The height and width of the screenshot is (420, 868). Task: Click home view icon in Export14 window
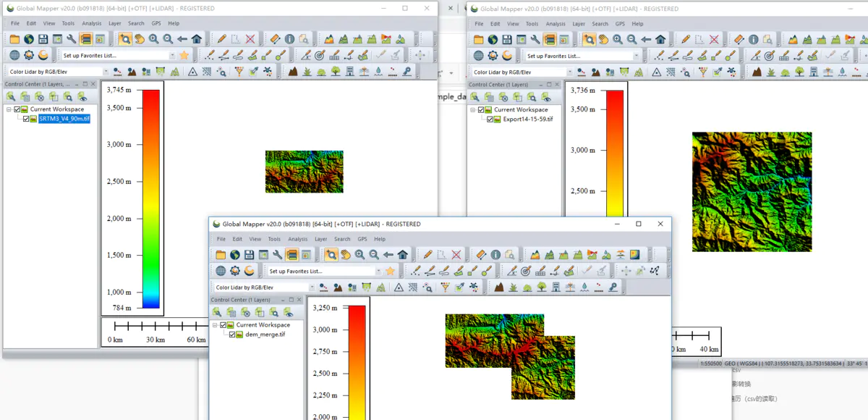(660, 39)
